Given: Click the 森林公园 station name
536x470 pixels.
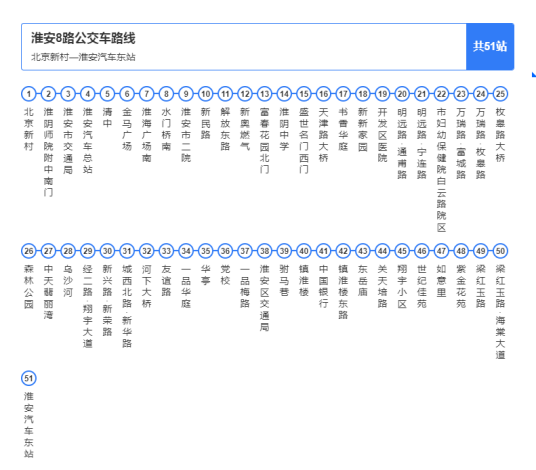Looking at the screenshot, I should (x=29, y=286).
